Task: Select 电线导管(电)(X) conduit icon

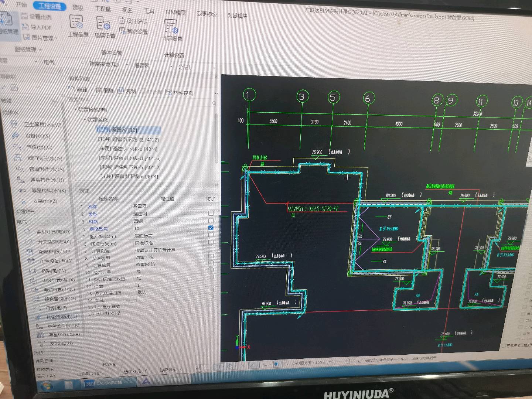Action: tap(34, 280)
